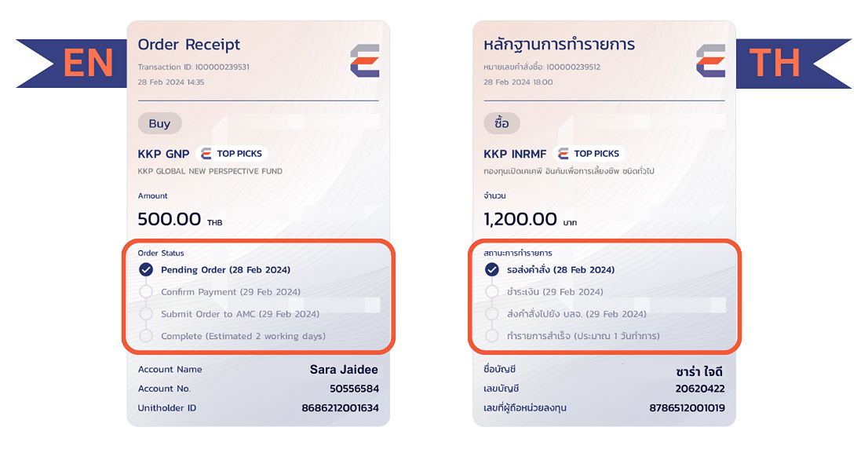868x471 pixels.
Task: Select the EN language banner
Action: [x=72, y=63]
